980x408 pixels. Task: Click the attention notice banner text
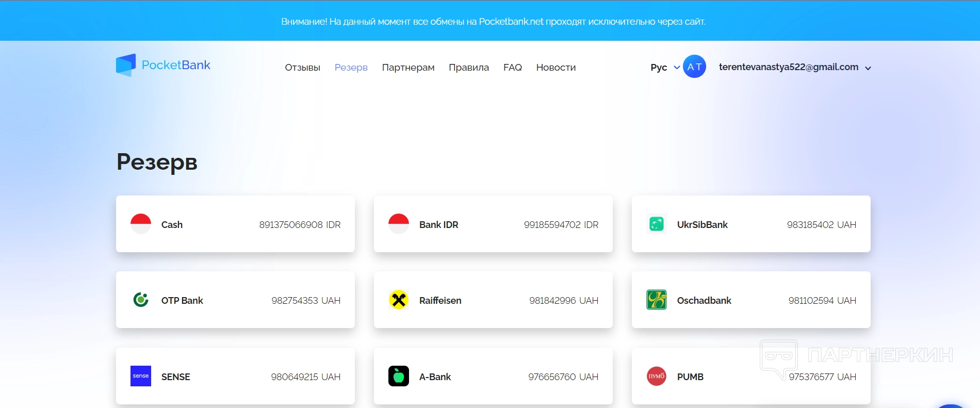[x=494, y=22]
